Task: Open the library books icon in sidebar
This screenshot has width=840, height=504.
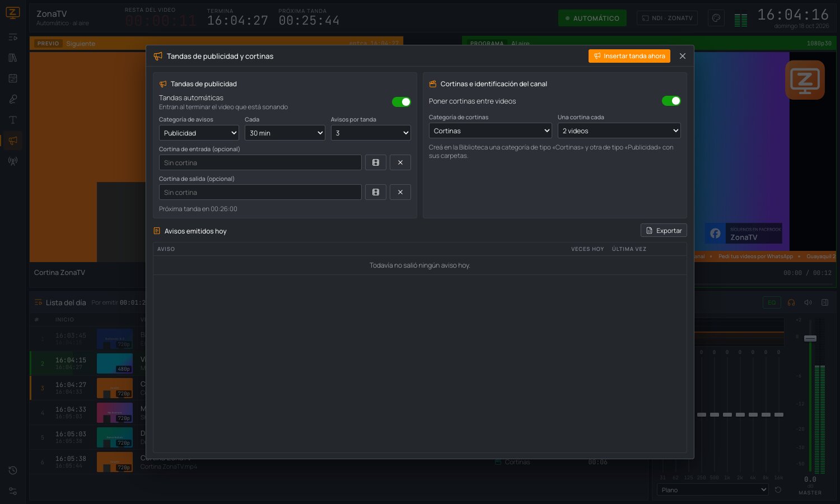Action: point(13,58)
